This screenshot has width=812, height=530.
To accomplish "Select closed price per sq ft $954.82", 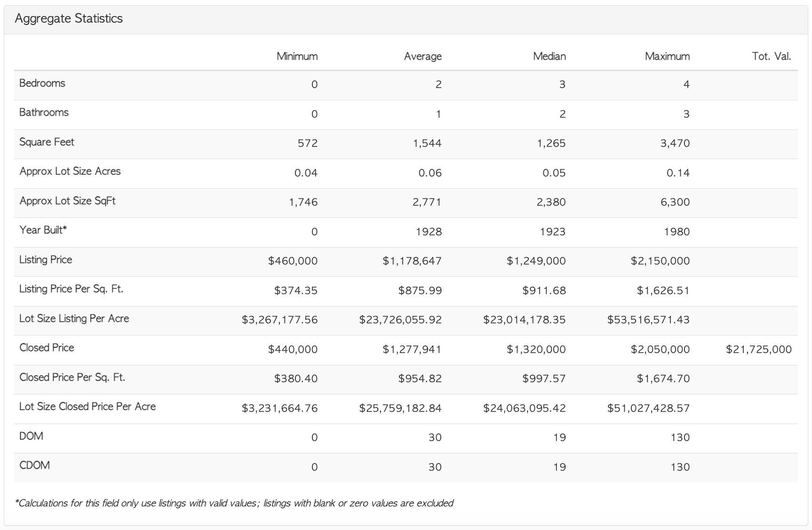I will tap(420, 378).
